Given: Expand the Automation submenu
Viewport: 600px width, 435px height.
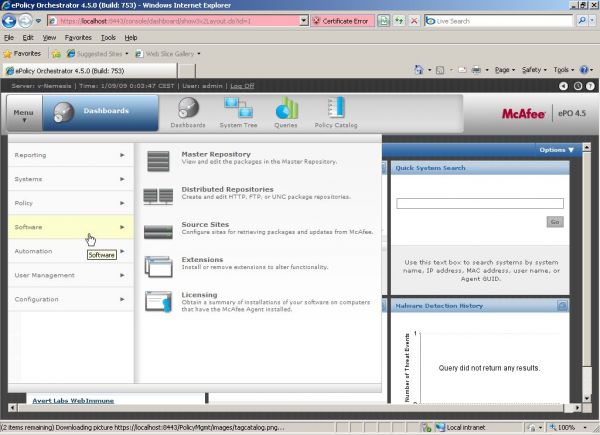Looking at the screenshot, I should pos(71,251).
